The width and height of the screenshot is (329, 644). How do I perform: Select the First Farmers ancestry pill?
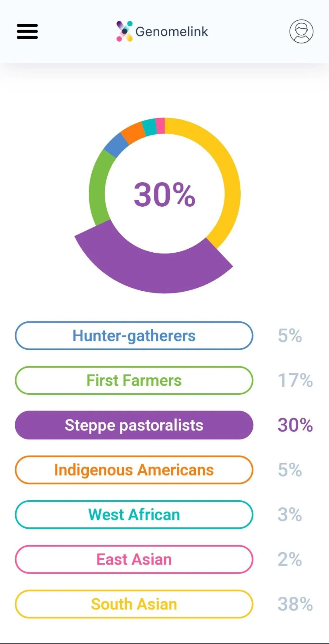(134, 380)
